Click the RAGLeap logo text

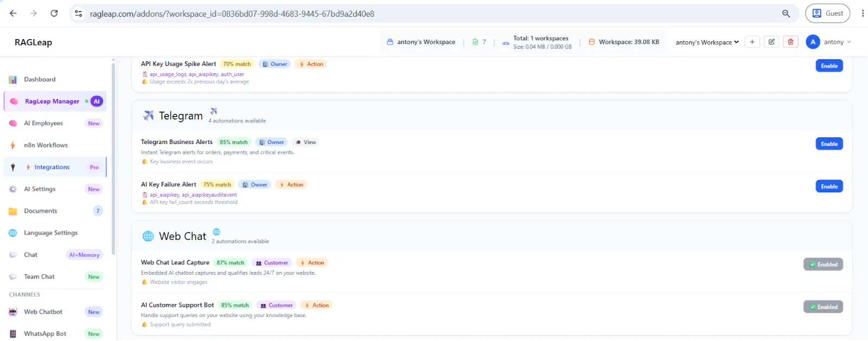pyautogui.click(x=34, y=42)
